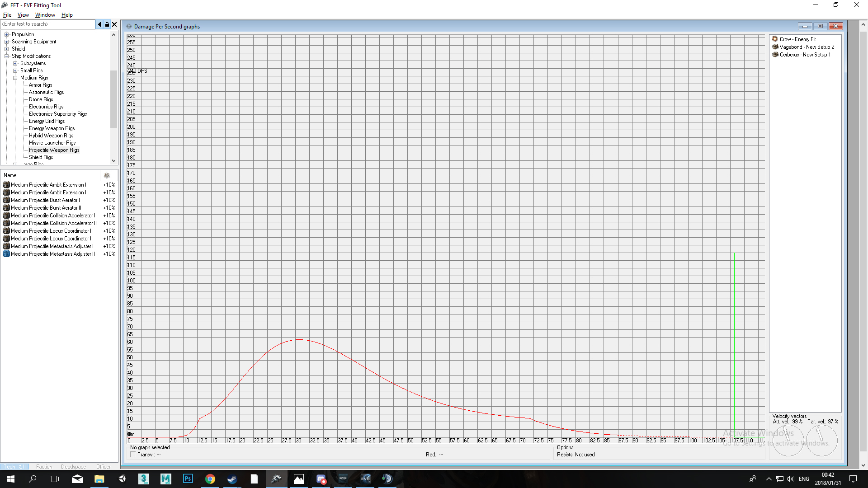
Task: Click the Medium Projectile Collision Accelerator I icon
Action: [x=6, y=216]
